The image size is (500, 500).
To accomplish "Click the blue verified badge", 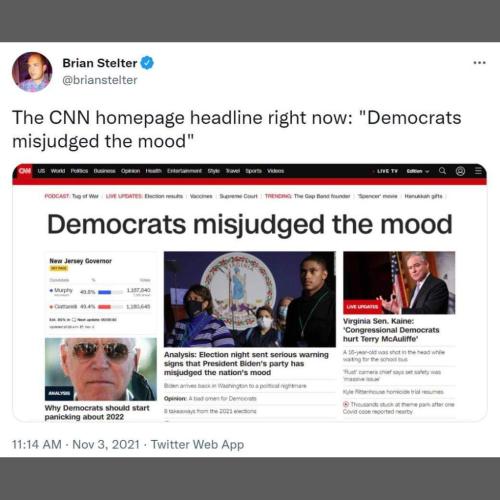I will (x=147, y=63).
